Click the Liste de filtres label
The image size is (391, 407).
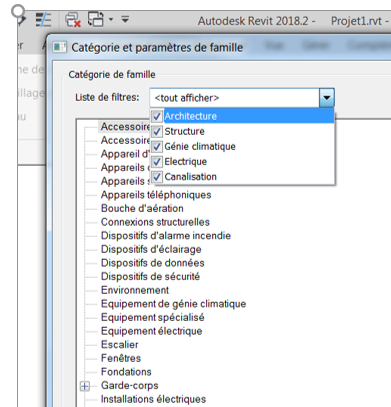point(107,97)
